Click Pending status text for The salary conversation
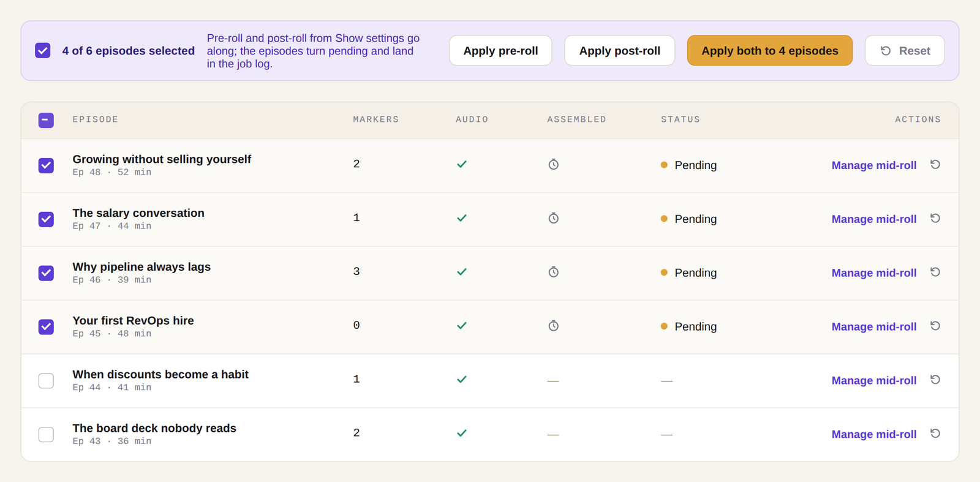 (x=696, y=219)
